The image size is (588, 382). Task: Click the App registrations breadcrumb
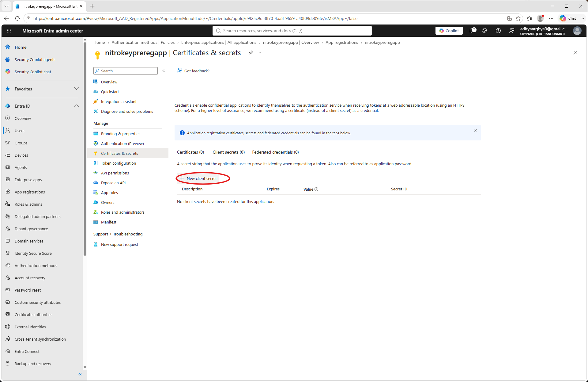[342, 42]
